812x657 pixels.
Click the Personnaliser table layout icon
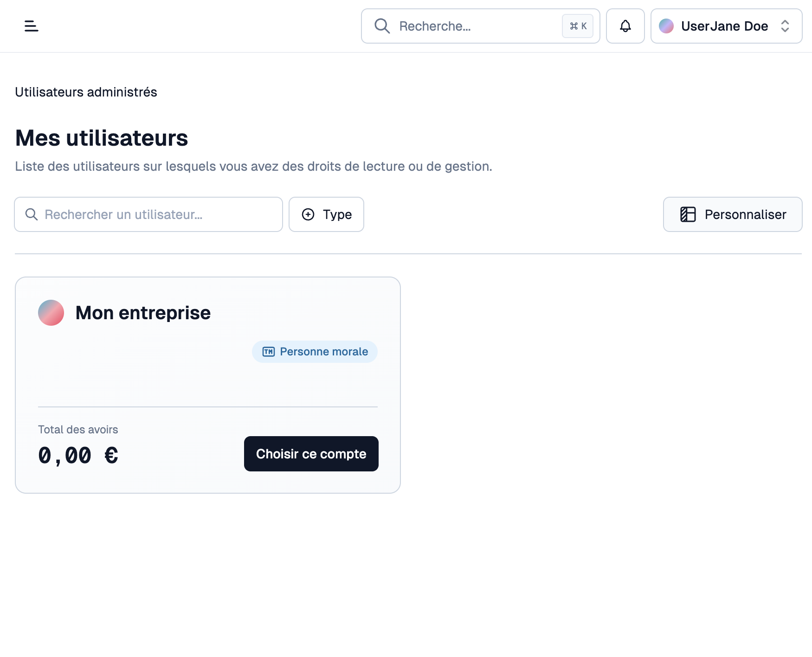point(688,214)
